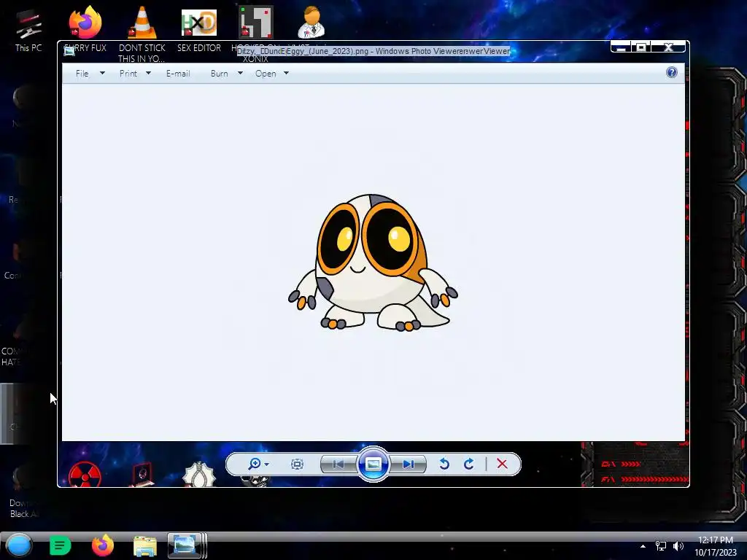The height and width of the screenshot is (560, 747).
Task: Open the Burn menu
Action: [x=219, y=74]
